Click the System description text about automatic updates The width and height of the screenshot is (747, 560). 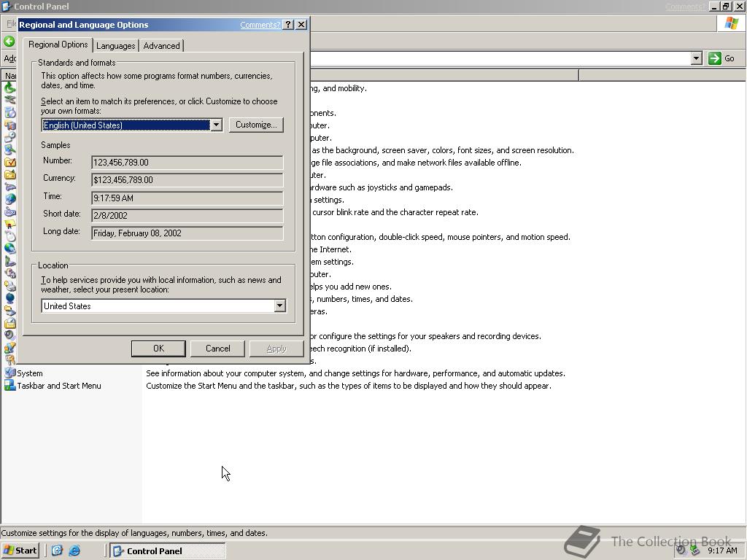(x=355, y=373)
